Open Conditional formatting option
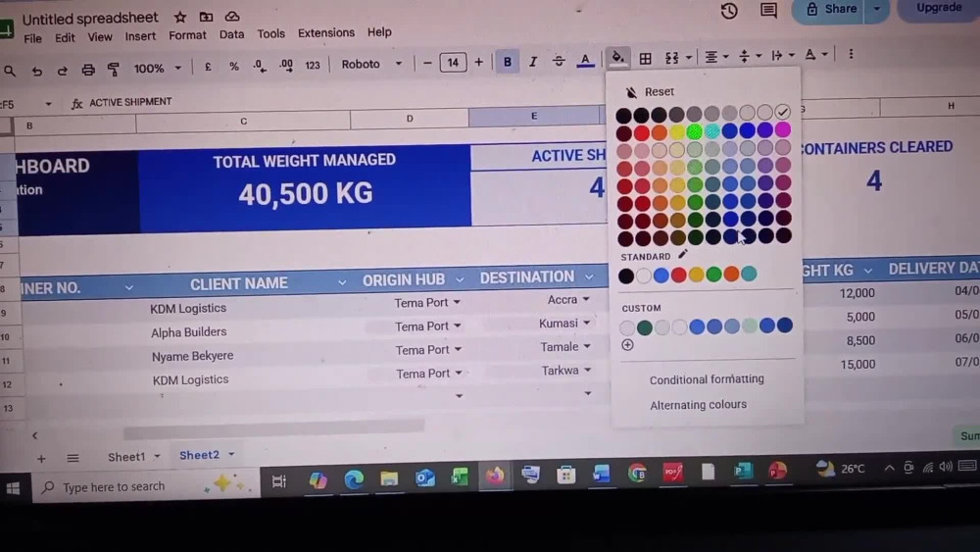 pos(707,378)
